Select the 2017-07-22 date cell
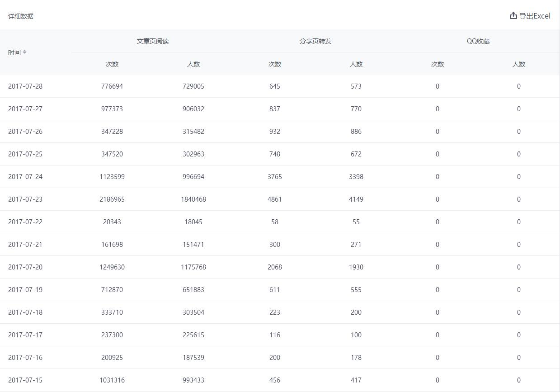The width and height of the screenshot is (560, 392). point(25,222)
